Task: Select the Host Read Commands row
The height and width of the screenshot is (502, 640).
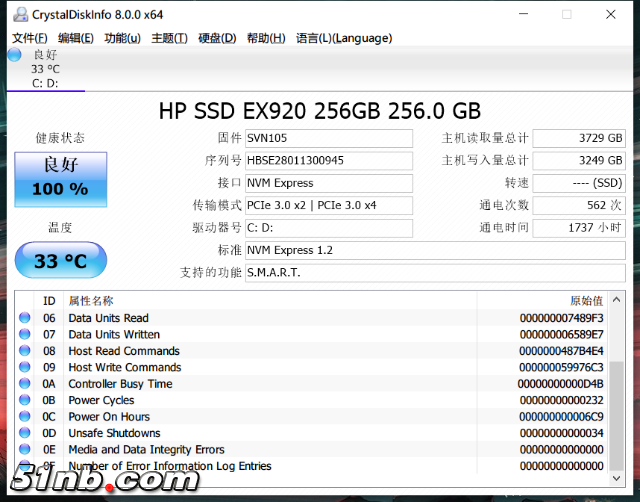Action: 311,351
